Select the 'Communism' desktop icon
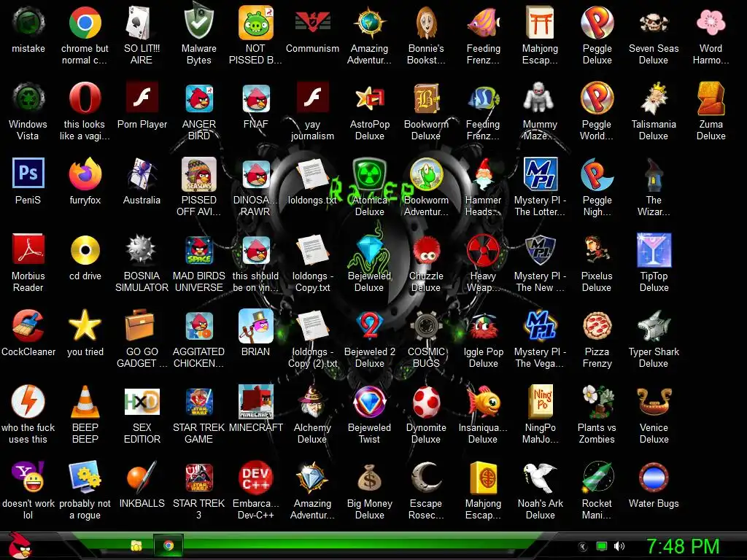747x560 pixels. point(312,23)
